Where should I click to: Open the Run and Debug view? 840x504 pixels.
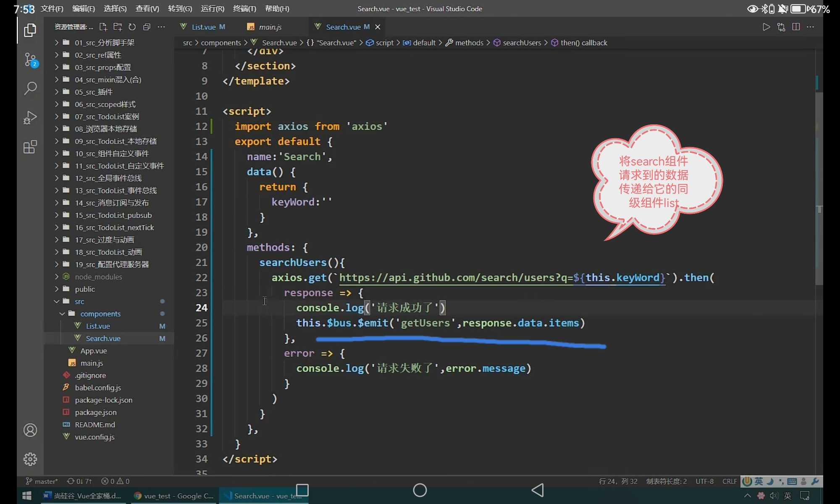coord(30,118)
